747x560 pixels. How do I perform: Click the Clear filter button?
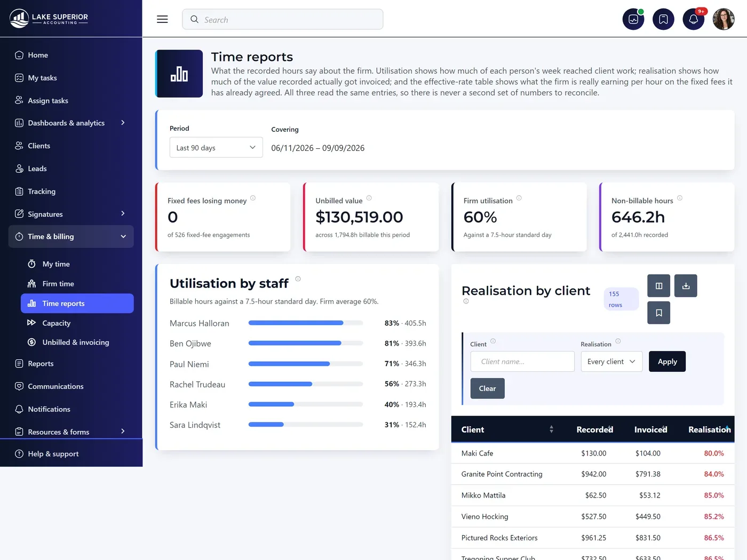click(487, 388)
